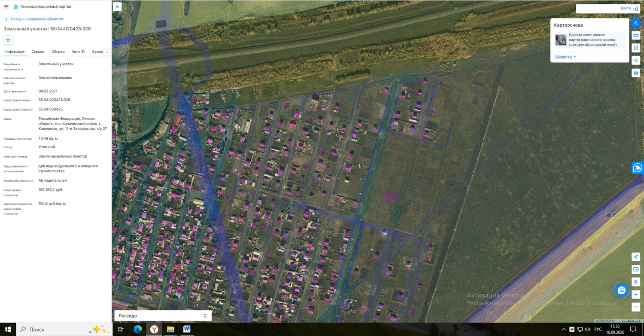Add the land plot to favorites with the star
This screenshot has width=644, height=336.
pyautogui.click(x=8, y=40)
